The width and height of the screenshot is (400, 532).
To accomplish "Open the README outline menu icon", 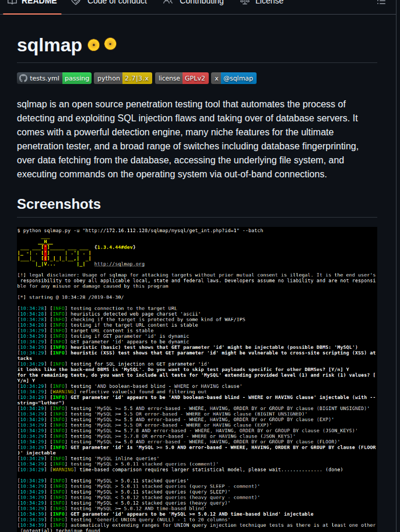I will pos(381,2).
